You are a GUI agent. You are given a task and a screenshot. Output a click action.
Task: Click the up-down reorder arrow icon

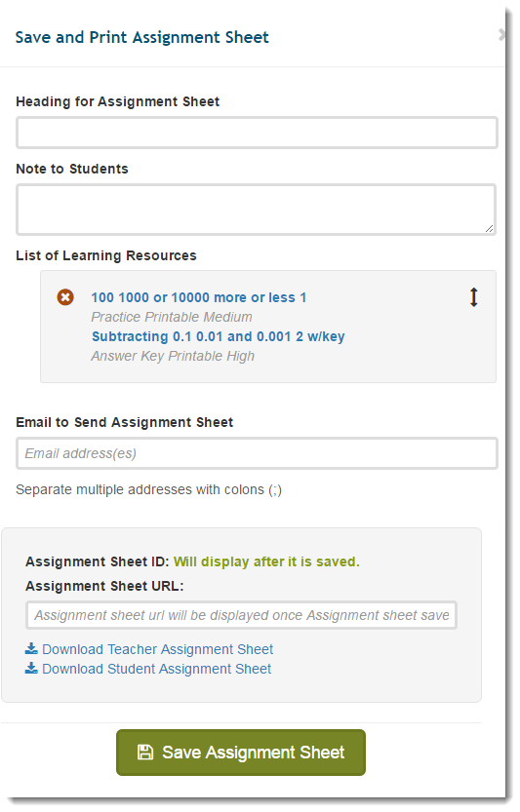click(473, 297)
